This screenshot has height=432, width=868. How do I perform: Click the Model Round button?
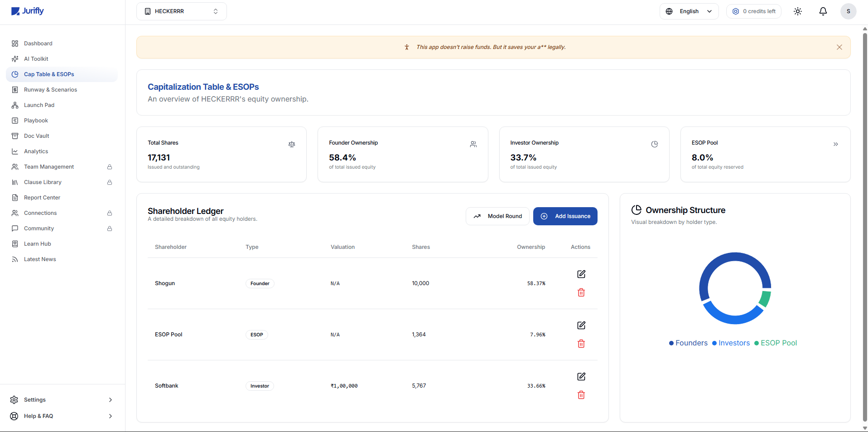(x=497, y=216)
